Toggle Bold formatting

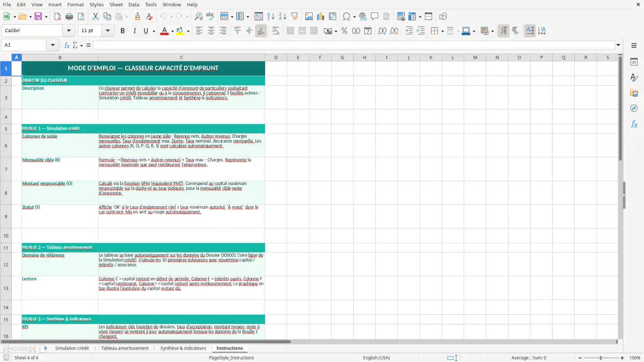click(x=122, y=31)
